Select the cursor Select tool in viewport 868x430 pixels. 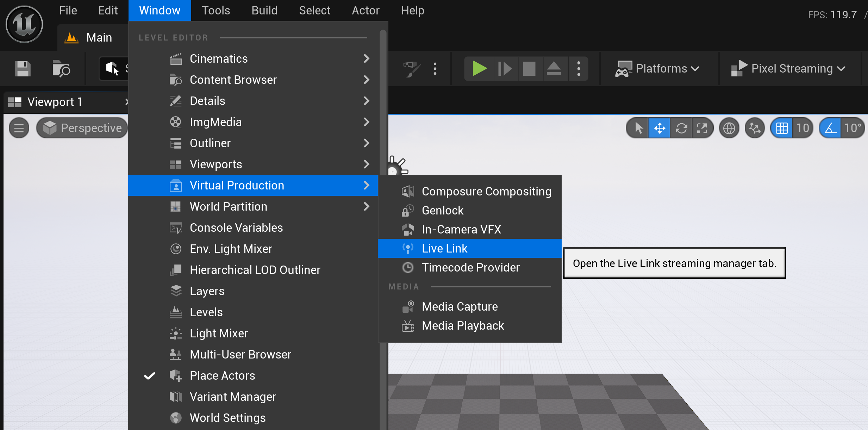(638, 128)
